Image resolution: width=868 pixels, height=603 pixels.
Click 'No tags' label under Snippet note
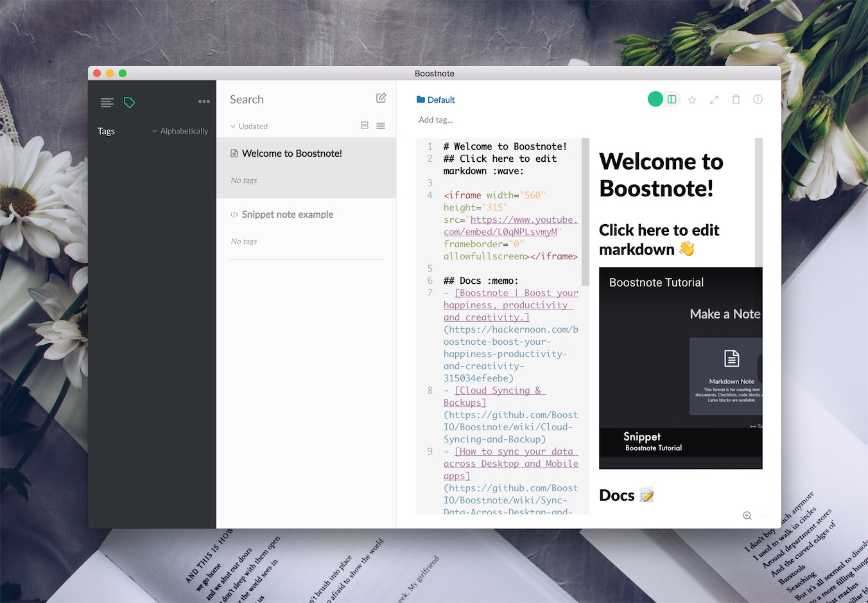244,241
